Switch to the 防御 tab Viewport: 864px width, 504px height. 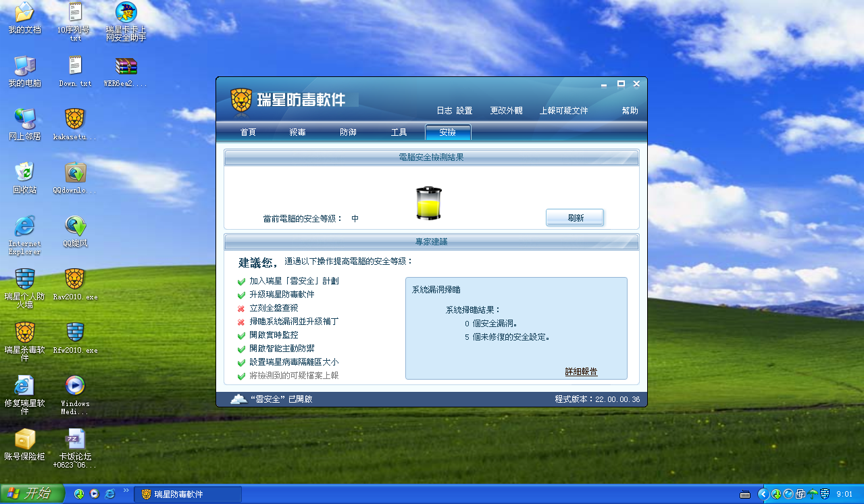point(348,132)
